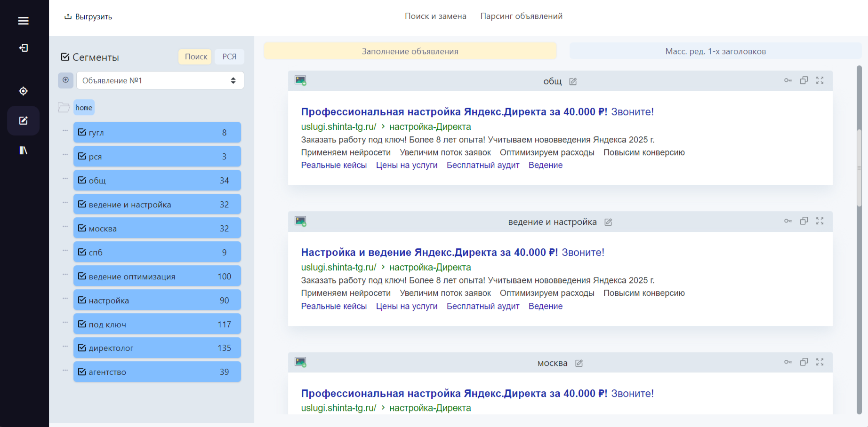
Task: Click uslugi.shinta-tg.ru URL in москва card
Action: [x=338, y=408]
